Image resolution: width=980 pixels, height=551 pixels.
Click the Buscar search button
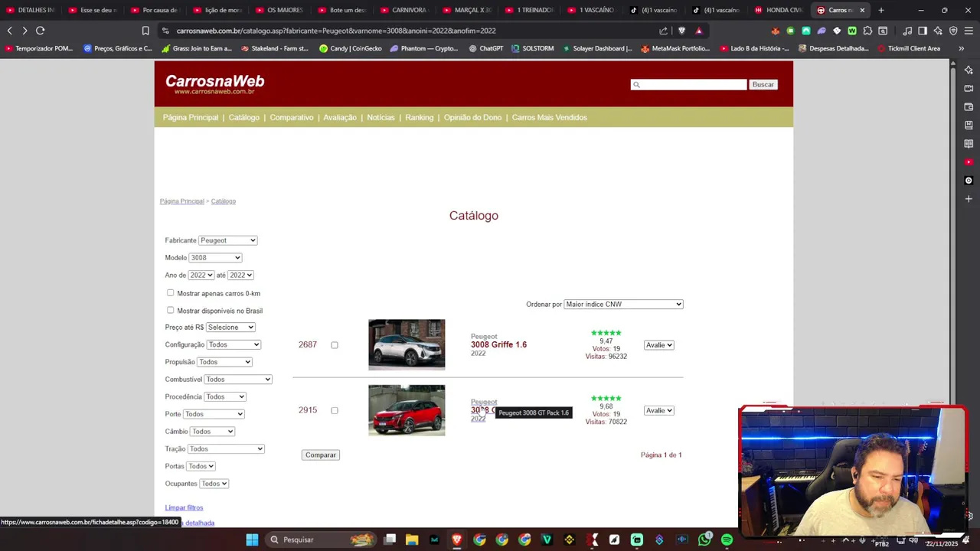(x=763, y=84)
